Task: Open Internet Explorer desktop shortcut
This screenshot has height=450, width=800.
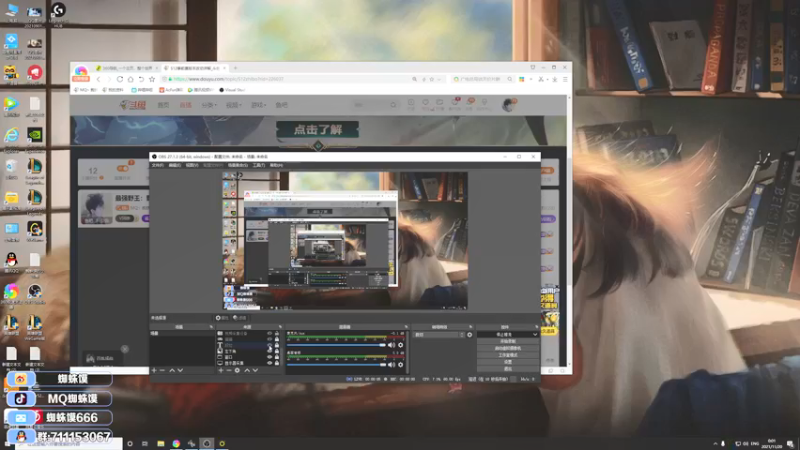Action: point(11,138)
